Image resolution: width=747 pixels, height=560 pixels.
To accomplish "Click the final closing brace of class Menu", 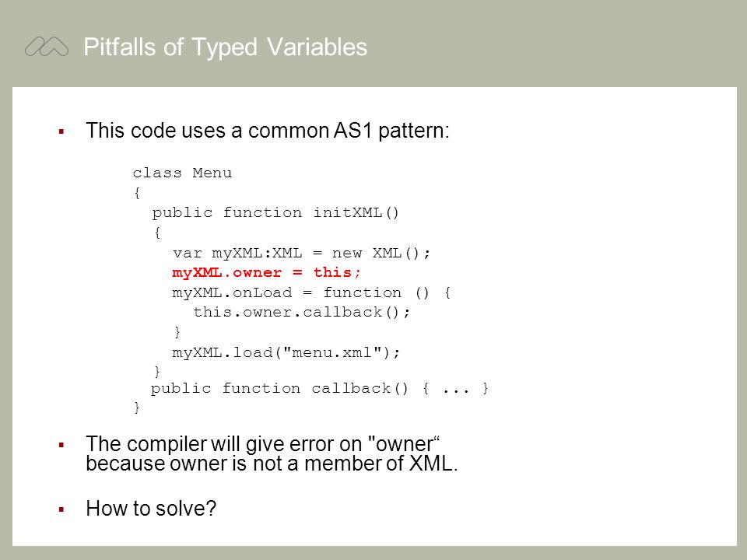I will [x=137, y=408].
